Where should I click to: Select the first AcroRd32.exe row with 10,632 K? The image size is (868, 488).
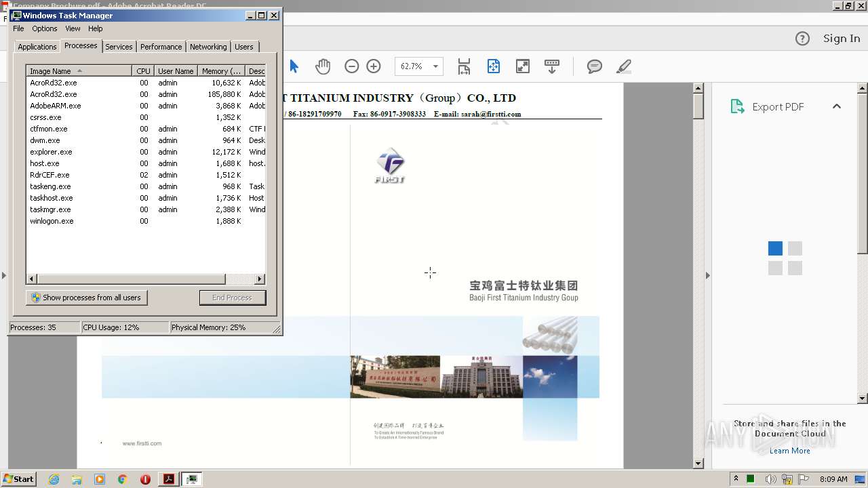pyautogui.click(x=146, y=83)
